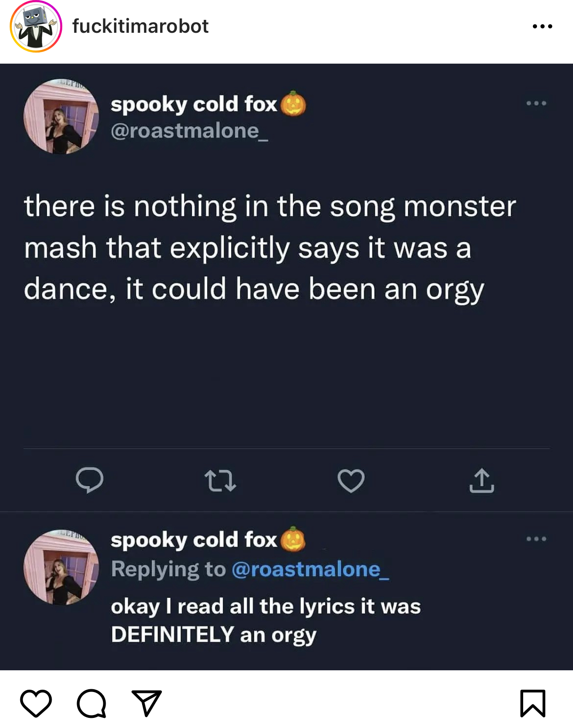573x728 pixels.
Task: Like the monster mash tweet
Action: 351,481
